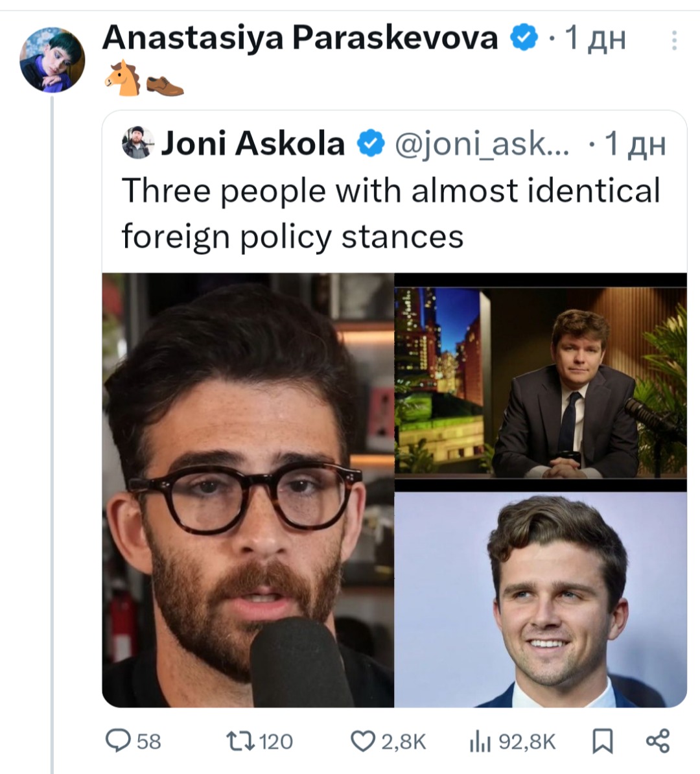Click the quoted post's '1 дн' timestamp
The image size is (700, 774).
click(635, 145)
